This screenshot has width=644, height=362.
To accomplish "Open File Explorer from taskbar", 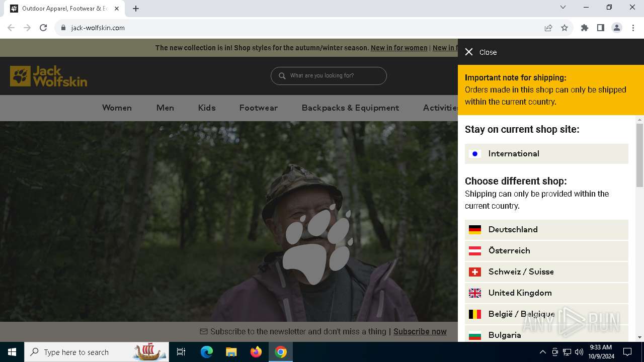I will tap(231, 352).
